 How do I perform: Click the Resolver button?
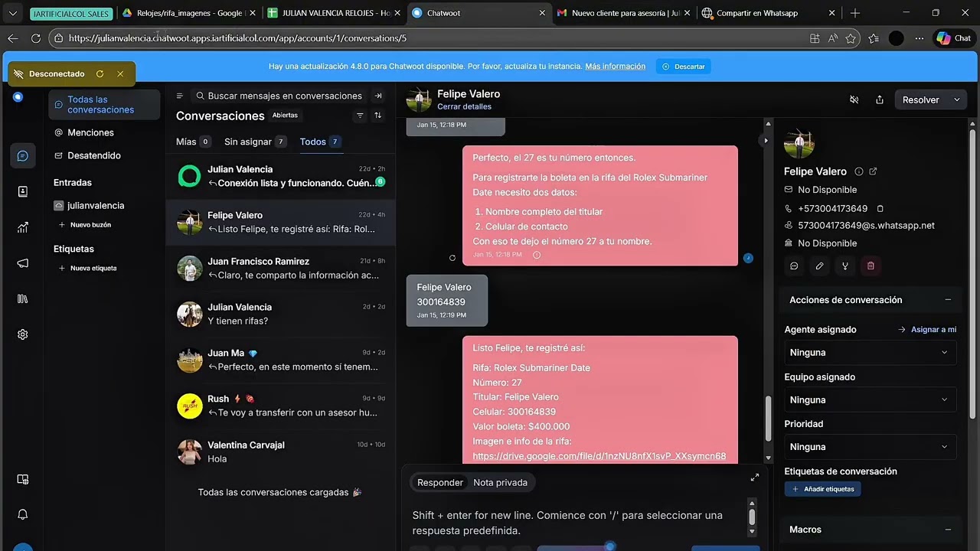pos(921,99)
